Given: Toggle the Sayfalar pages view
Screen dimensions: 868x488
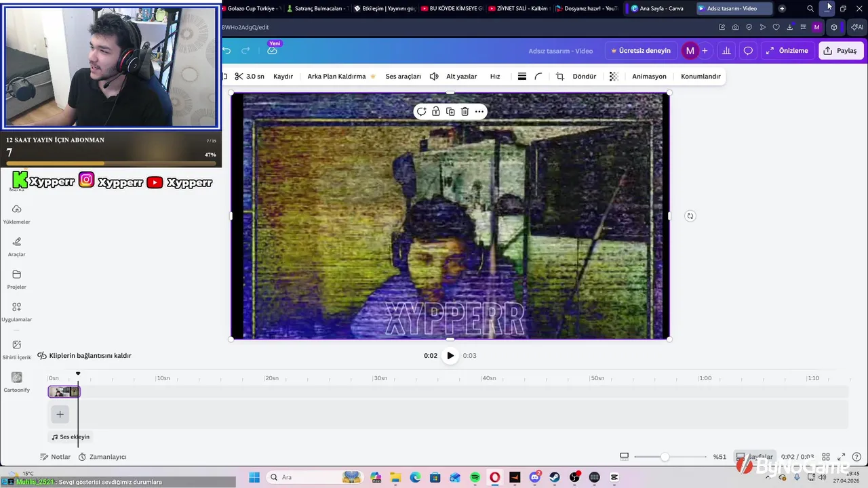Looking at the screenshot, I should tap(755, 457).
